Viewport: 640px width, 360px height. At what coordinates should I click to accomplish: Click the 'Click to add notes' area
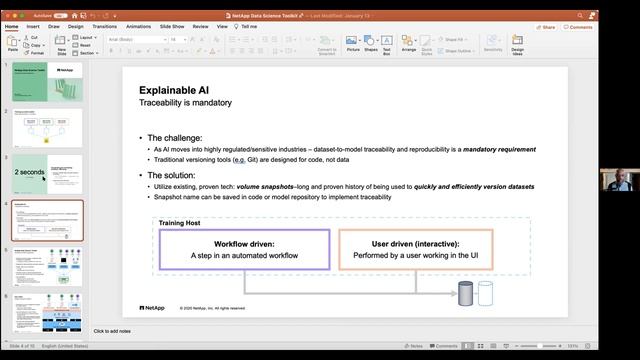(x=112, y=331)
